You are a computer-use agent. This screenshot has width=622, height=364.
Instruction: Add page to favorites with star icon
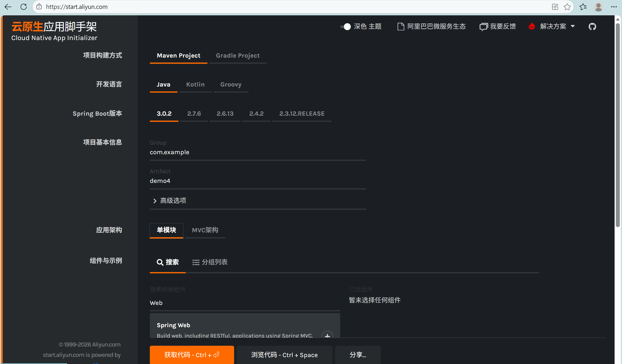[567, 7]
